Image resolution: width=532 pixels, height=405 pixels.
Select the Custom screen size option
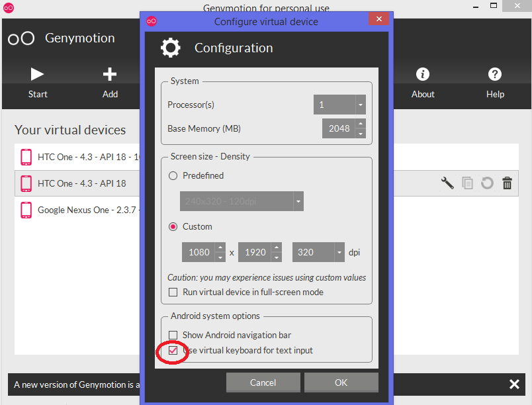tap(173, 226)
